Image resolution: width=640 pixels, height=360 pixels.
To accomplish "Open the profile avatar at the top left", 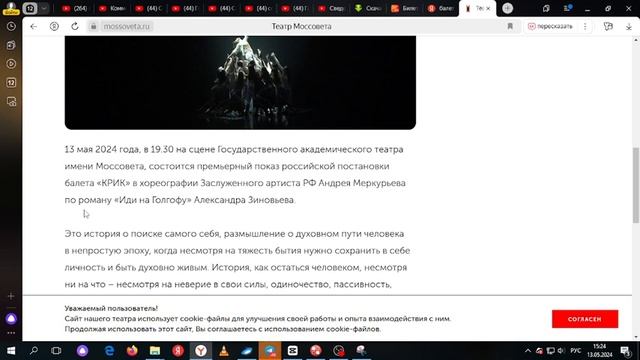I will tap(11, 7).
